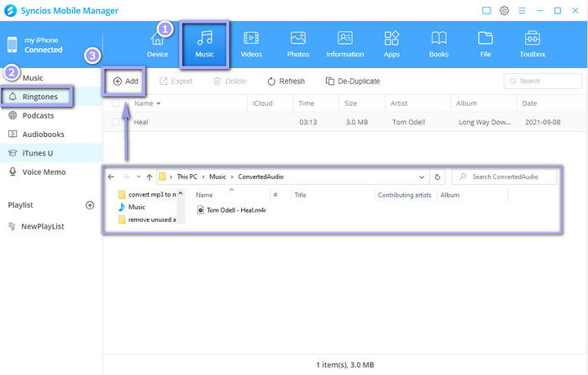Sort by Name column dropdown arrow
This screenshot has height=375, width=588.
tap(159, 103)
